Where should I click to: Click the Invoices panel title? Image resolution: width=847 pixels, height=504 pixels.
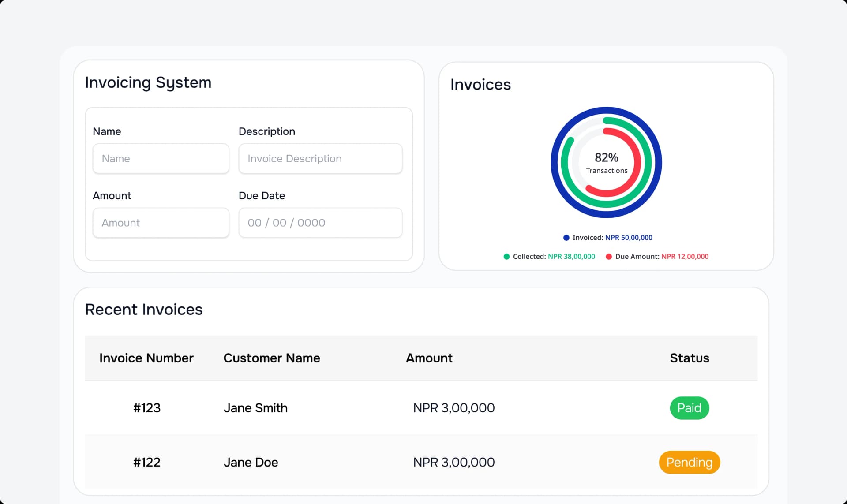tap(480, 85)
